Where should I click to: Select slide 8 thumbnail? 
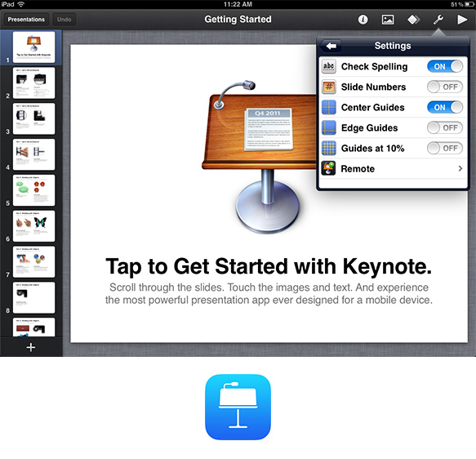coord(33,298)
